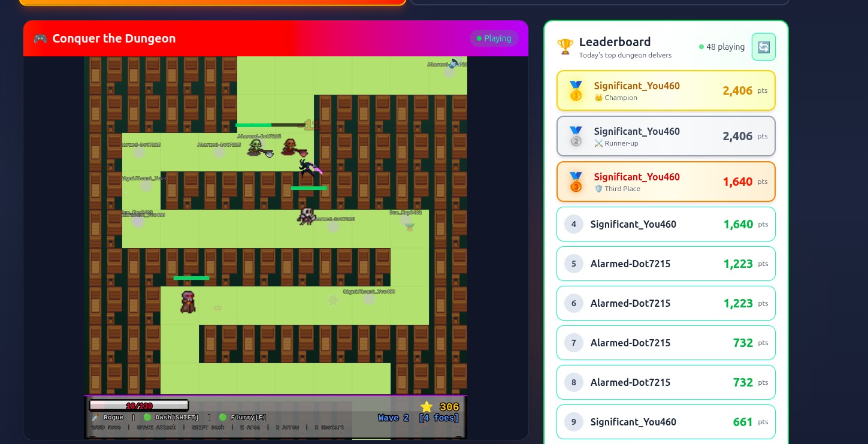Click the rank 9 circle badge

pos(574,422)
